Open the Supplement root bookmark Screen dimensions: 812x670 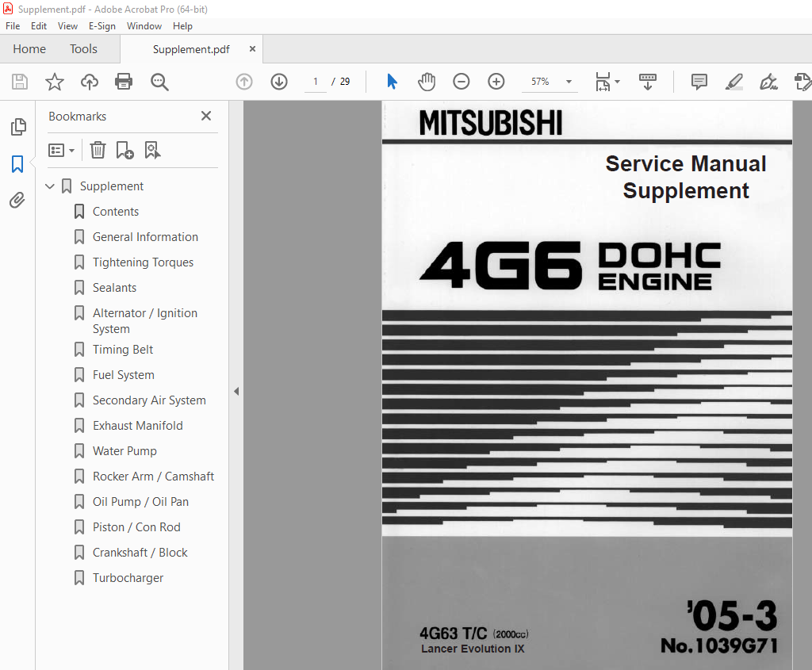(111, 186)
